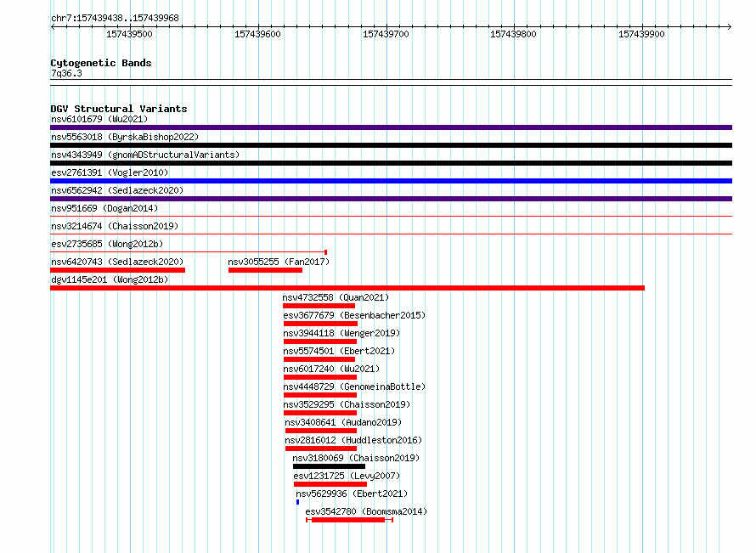Click the esv3542780 (Boomsma2014) red bar

(350, 520)
